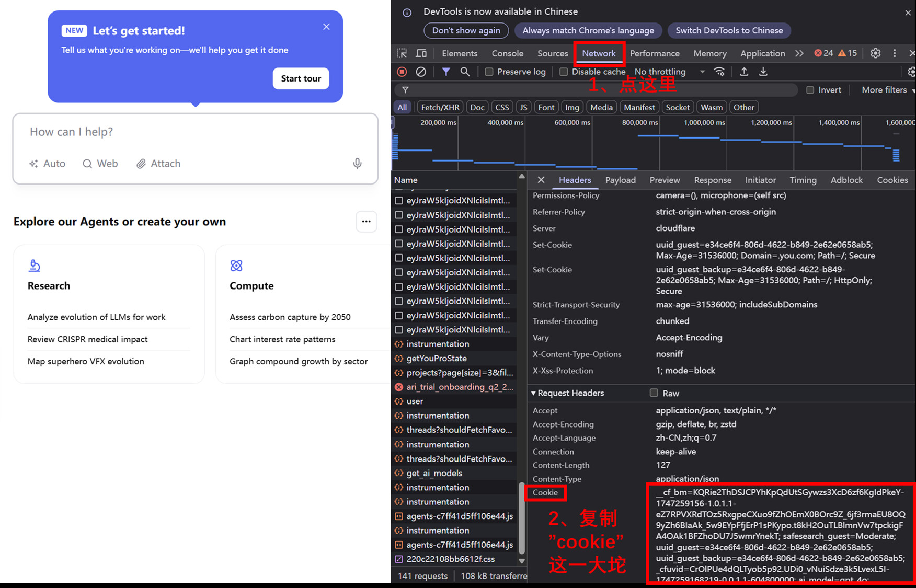Viewport: 916px width, 588px height.
Task: Click the export HAR download icon
Action: tap(763, 72)
